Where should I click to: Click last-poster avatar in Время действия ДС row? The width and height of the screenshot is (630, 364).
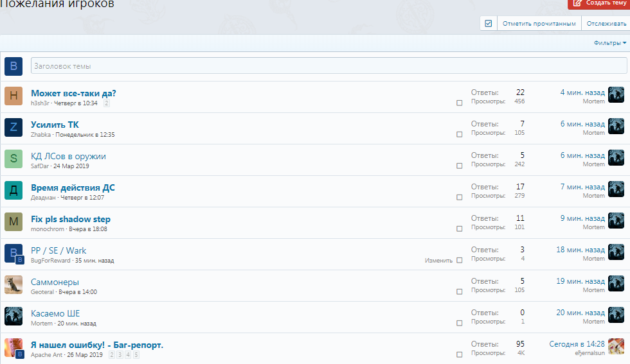[x=616, y=189]
